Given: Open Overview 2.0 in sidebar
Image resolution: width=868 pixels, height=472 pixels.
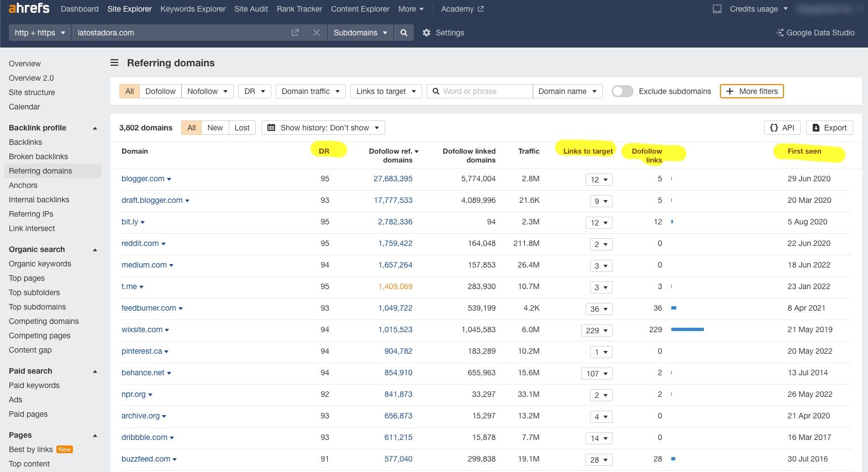Looking at the screenshot, I should [x=31, y=78].
